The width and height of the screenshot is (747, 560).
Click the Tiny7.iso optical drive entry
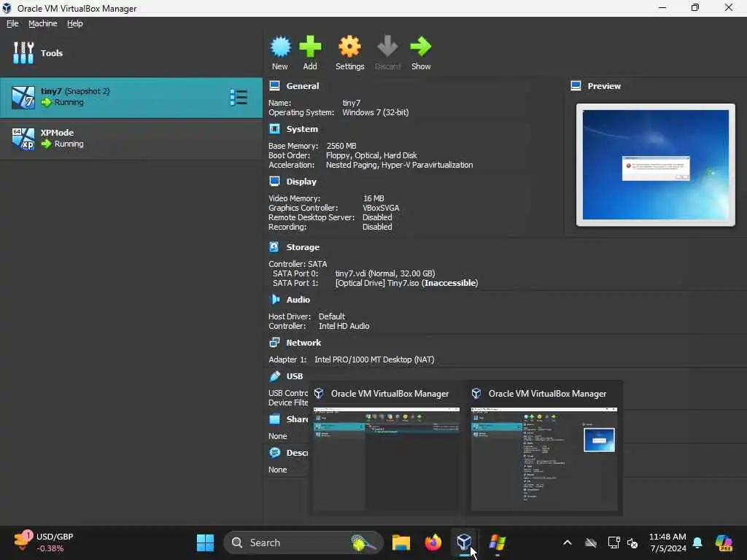pos(406,283)
